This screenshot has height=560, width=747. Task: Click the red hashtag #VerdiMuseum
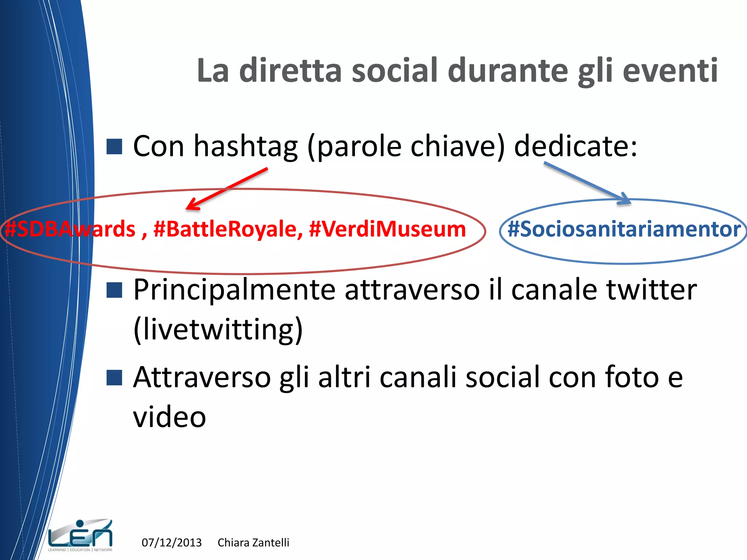click(387, 229)
